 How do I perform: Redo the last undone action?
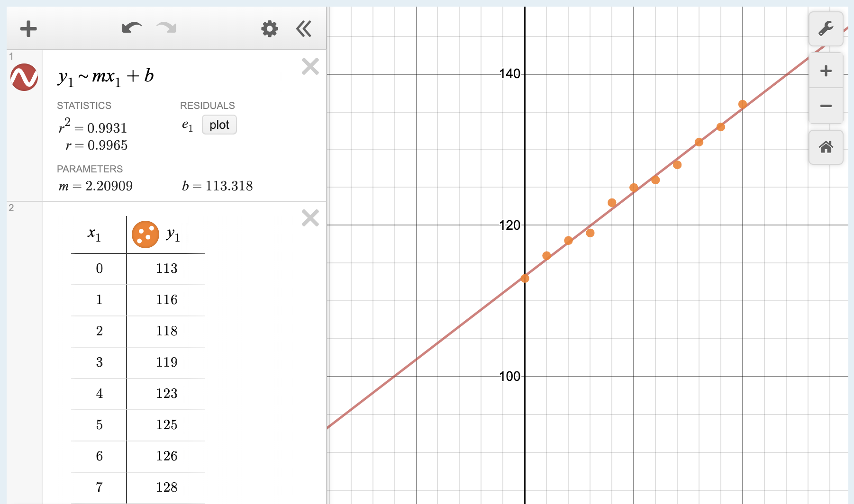click(x=166, y=28)
